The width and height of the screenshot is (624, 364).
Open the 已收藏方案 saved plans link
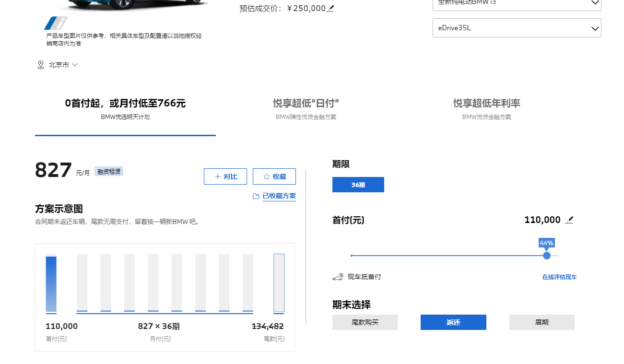tap(279, 196)
